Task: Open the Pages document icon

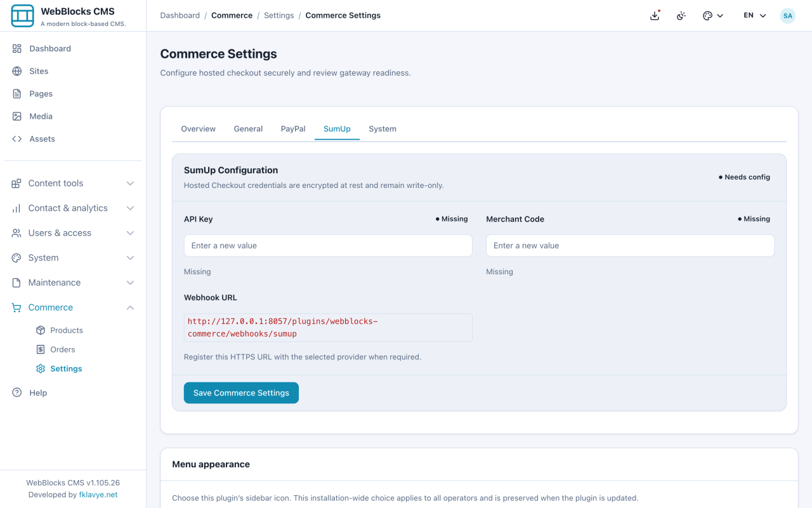Action: coord(17,93)
